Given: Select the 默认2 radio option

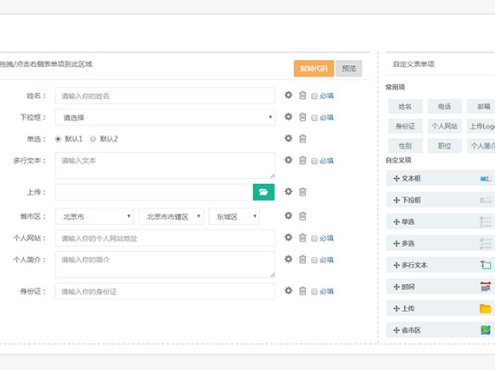Looking at the screenshot, I should pyautogui.click(x=93, y=139).
